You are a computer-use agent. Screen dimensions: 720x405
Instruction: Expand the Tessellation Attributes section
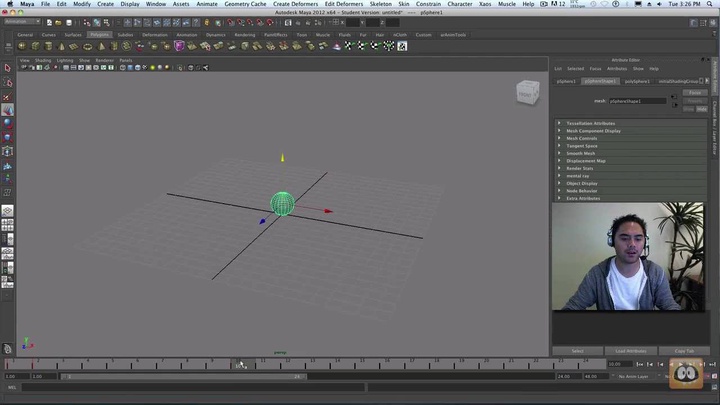(590, 123)
